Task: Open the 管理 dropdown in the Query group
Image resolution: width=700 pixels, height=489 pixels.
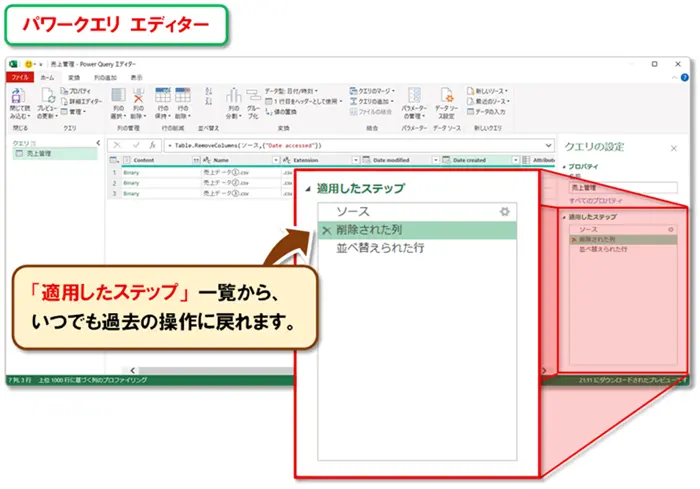Action: point(74,112)
